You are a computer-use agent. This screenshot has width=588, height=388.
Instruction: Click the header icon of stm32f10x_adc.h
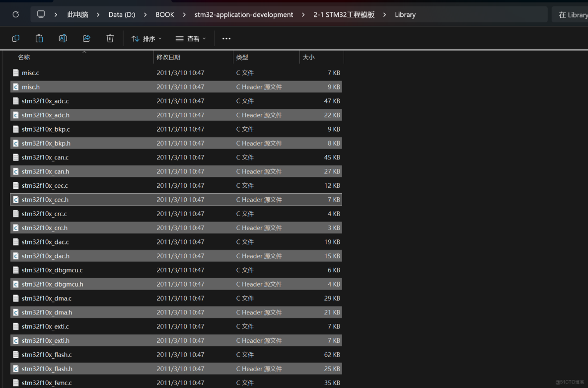(x=16, y=115)
